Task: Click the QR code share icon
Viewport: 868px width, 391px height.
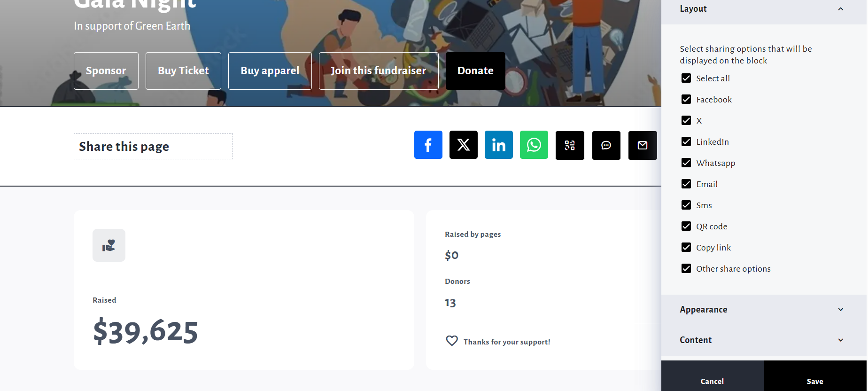Action: point(570,145)
